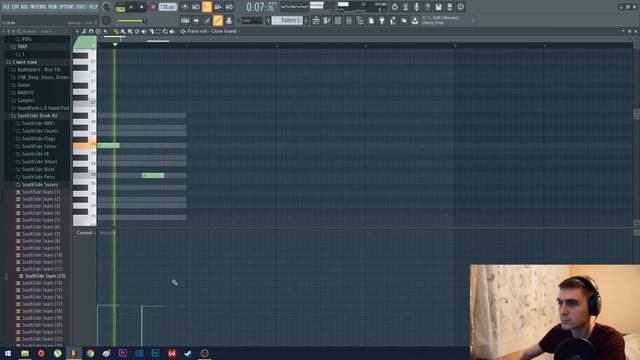Stop playback with the transport stop button
Screen dimensions: 640x360
[x=142, y=7]
